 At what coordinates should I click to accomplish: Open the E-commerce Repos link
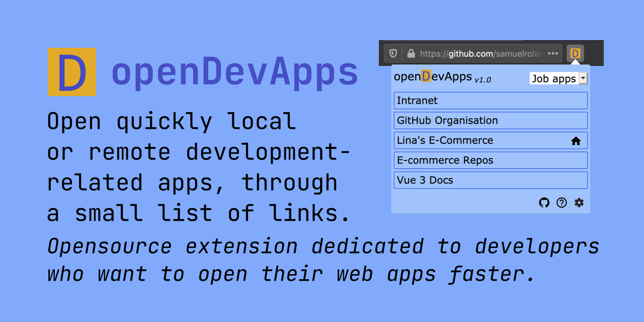(491, 160)
